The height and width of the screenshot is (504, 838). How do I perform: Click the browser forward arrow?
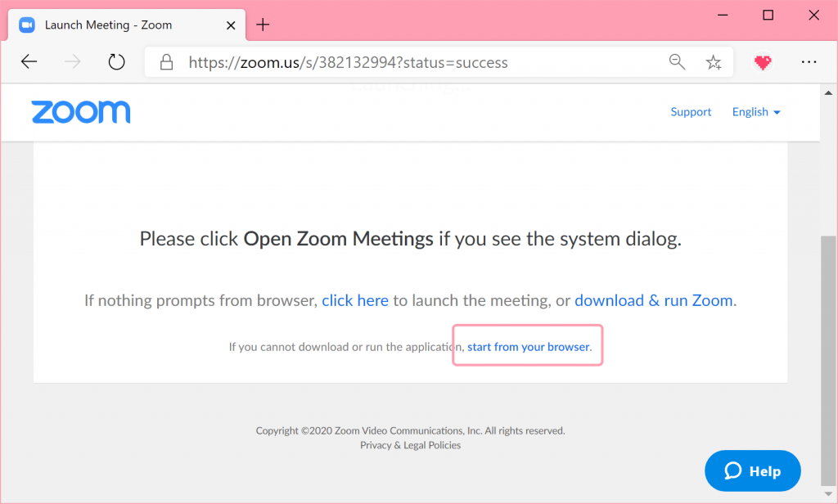(73, 62)
